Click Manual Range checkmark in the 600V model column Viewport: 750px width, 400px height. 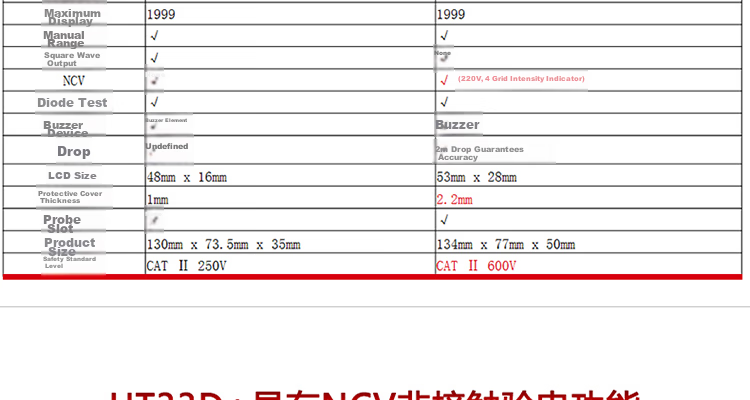click(x=444, y=35)
